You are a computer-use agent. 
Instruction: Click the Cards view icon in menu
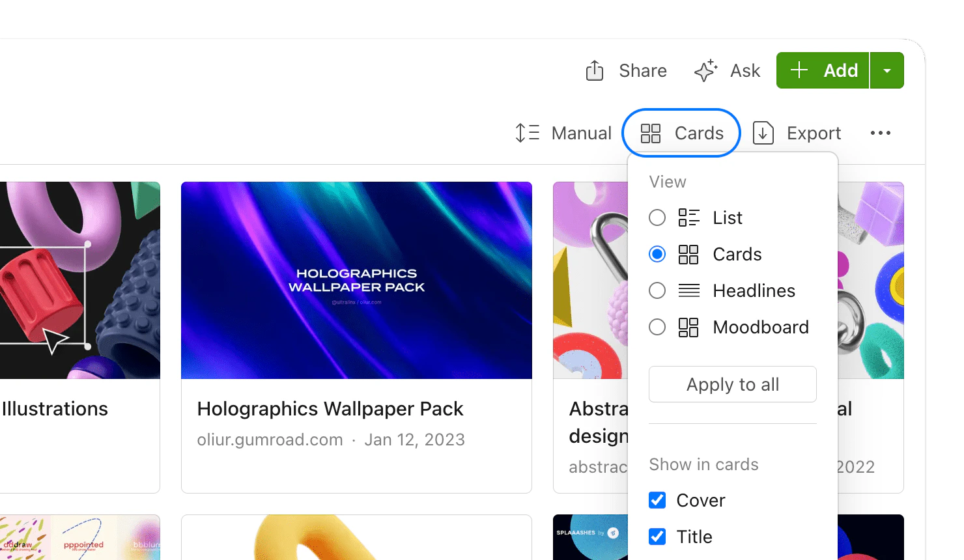click(688, 254)
